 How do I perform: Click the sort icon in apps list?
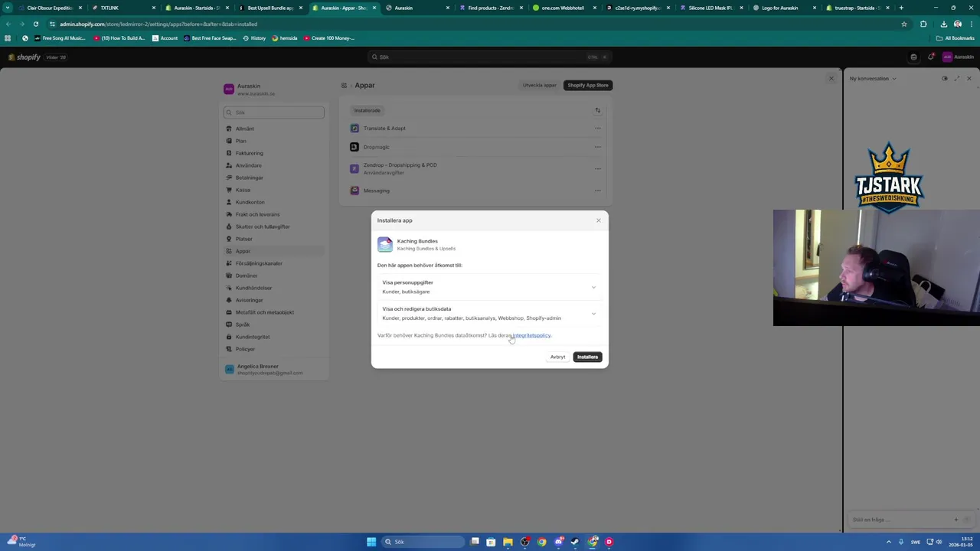tap(598, 110)
